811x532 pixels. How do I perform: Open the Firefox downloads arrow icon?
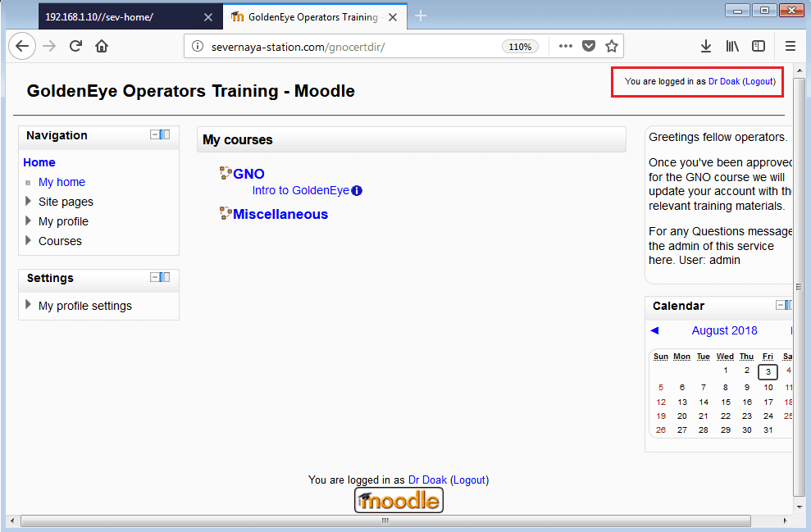(x=706, y=47)
